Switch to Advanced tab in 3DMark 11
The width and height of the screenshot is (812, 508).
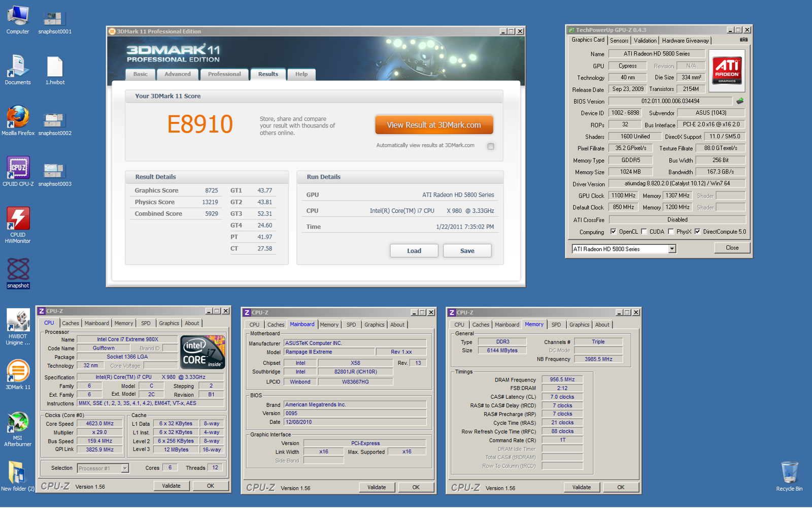[178, 74]
